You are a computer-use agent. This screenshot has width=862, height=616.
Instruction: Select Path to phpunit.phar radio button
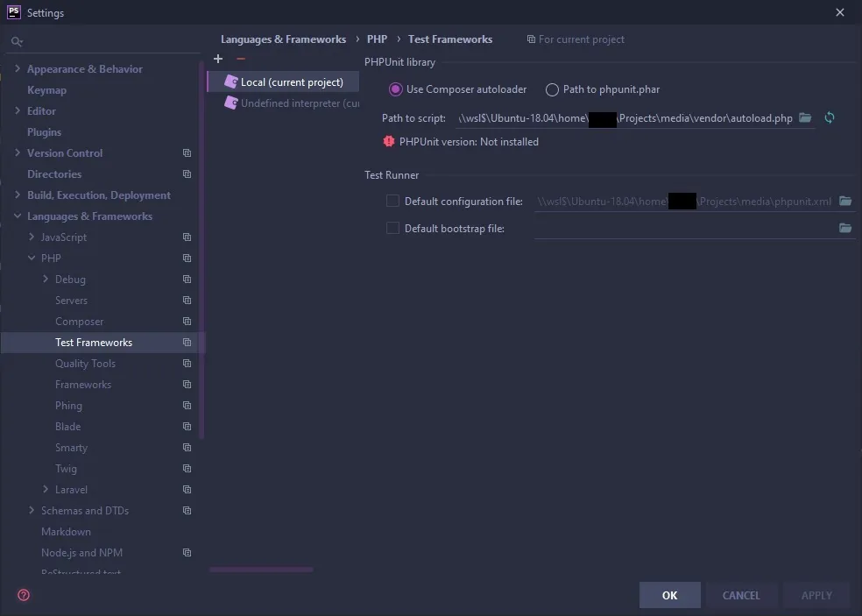(552, 89)
